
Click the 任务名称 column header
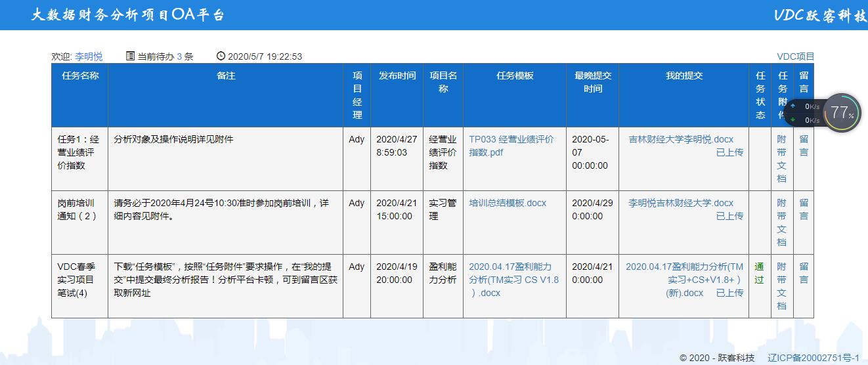[x=80, y=75]
